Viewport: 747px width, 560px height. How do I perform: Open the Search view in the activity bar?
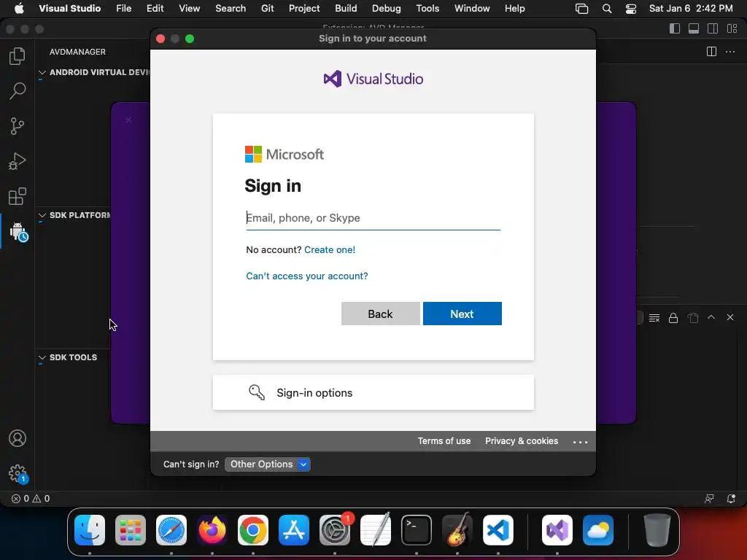(x=18, y=90)
